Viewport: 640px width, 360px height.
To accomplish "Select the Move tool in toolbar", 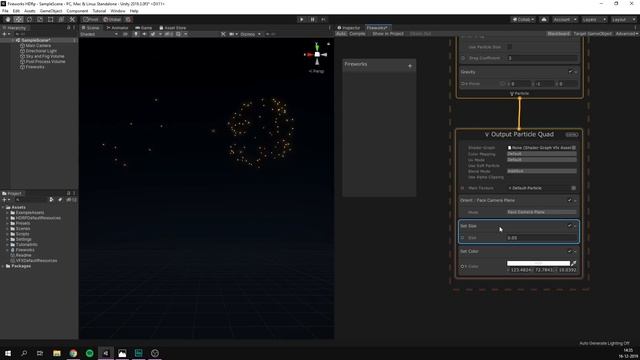I will pyautogui.click(x=18, y=19).
